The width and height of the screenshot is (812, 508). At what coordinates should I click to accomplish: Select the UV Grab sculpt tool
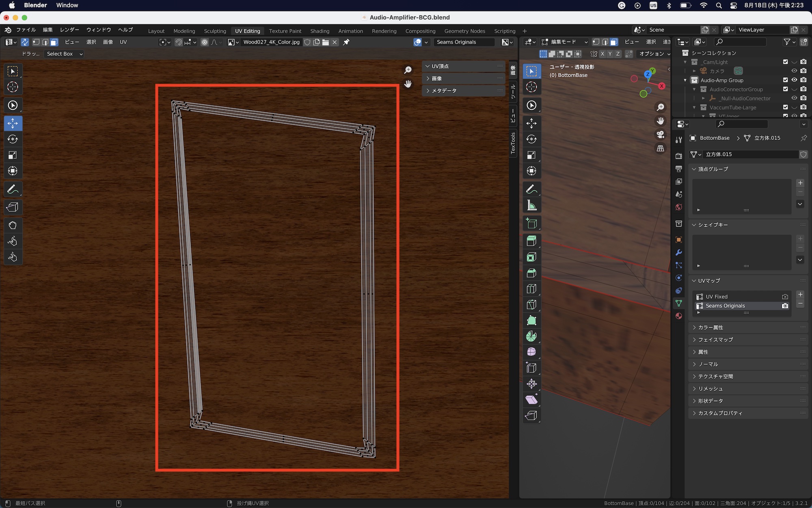13,226
